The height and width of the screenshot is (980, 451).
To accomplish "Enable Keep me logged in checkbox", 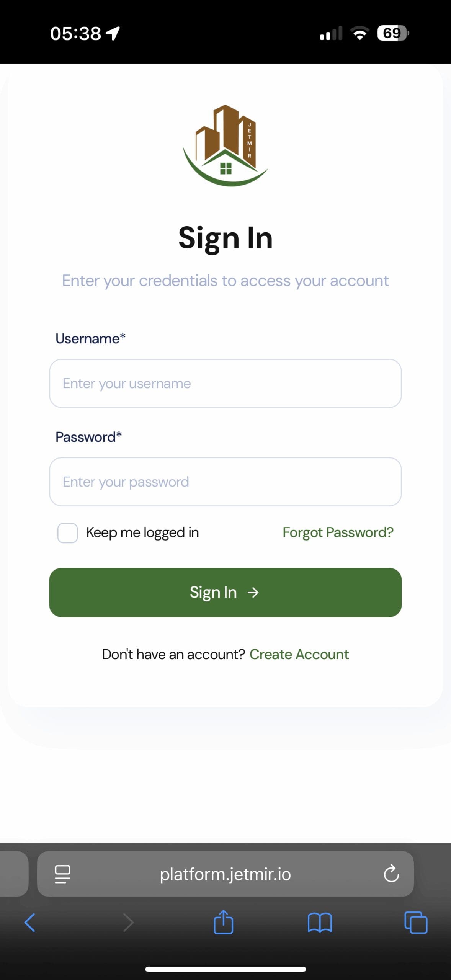I will (x=68, y=533).
